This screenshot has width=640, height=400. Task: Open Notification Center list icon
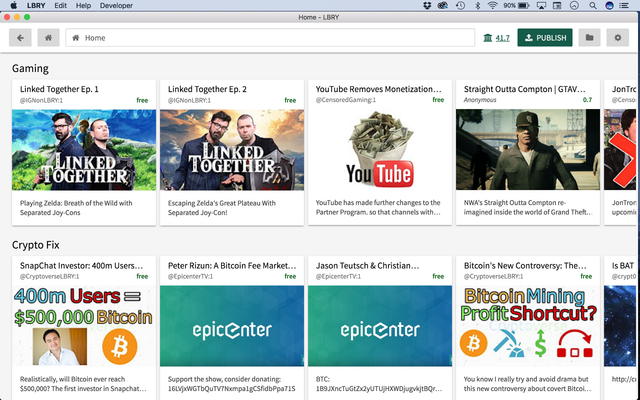pyautogui.click(x=624, y=5)
